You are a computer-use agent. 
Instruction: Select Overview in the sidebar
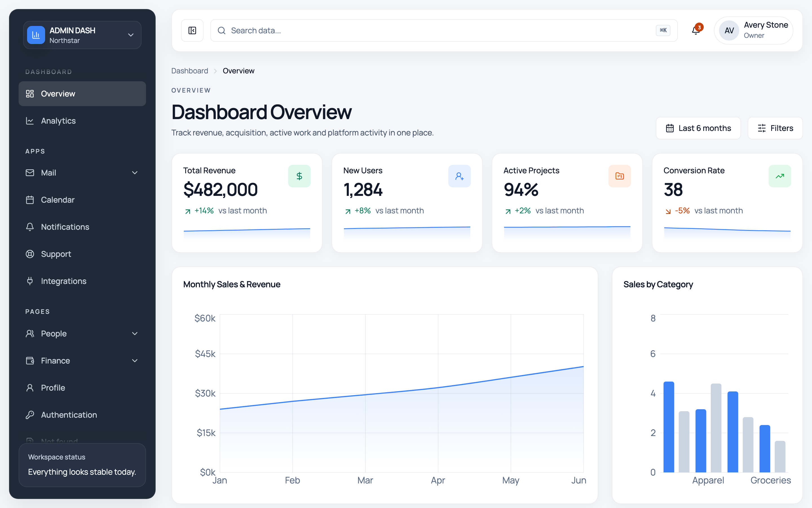82,94
